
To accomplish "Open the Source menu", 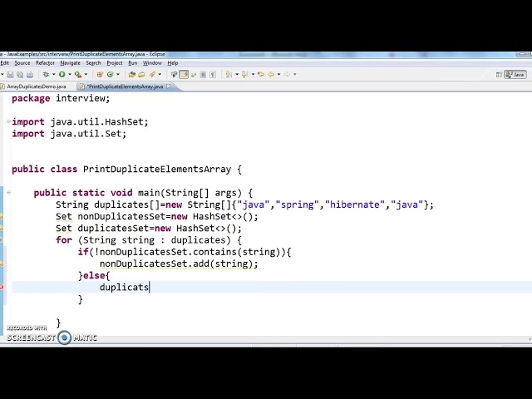I will [22, 63].
